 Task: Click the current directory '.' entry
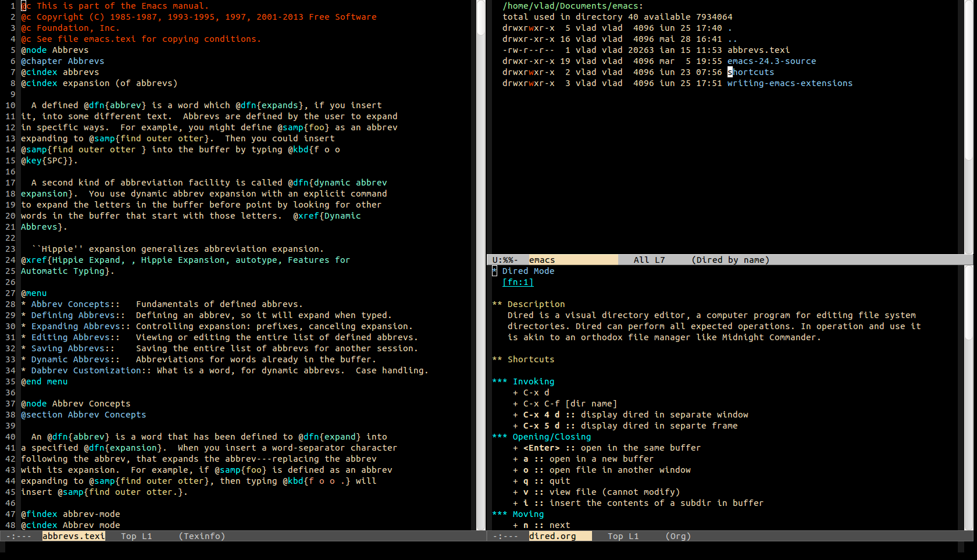(x=730, y=28)
